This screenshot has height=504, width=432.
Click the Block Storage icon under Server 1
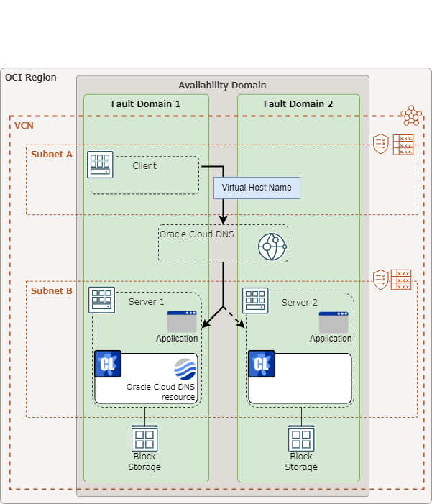pyautogui.click(x=144, y=438)
